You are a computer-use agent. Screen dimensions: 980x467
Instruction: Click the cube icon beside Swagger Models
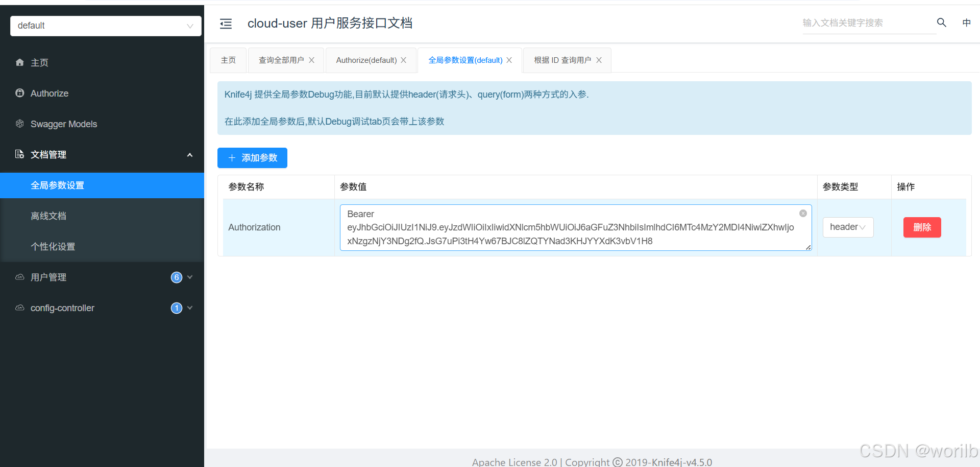coord(20,124)
